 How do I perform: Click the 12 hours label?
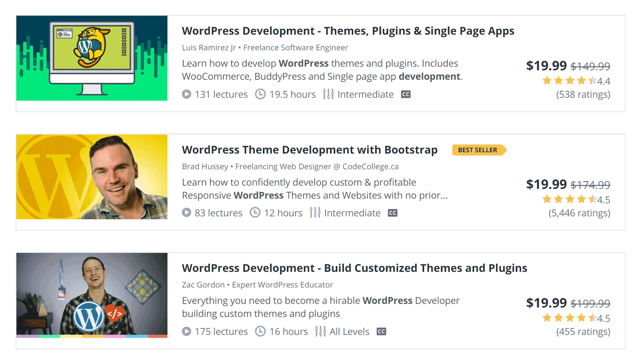pyautogui.click(x=283, y=213)
